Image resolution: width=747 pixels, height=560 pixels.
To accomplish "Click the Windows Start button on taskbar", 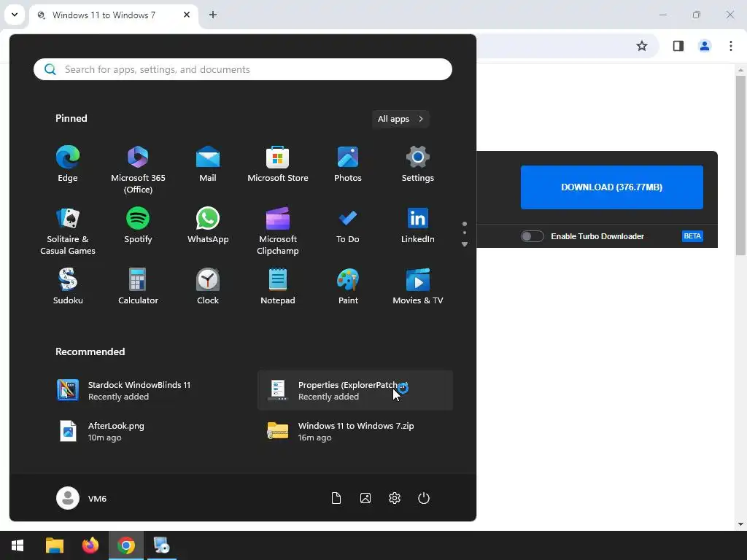I will click(x=18, y=545).
